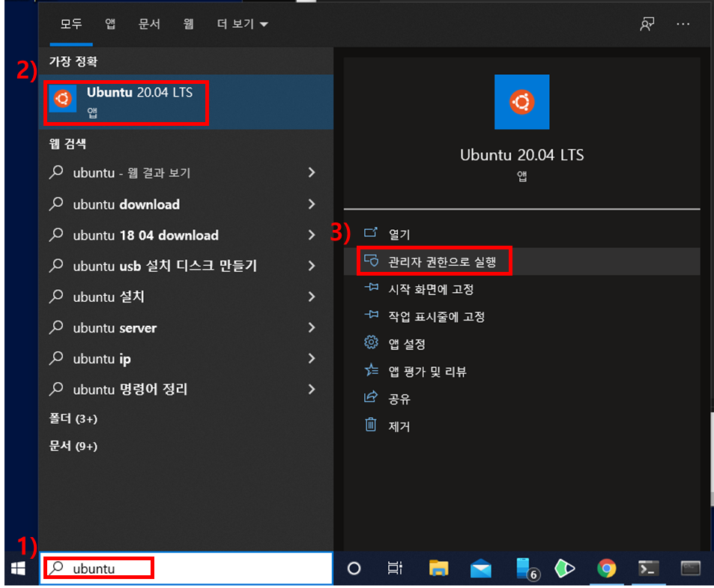Click the Cortana circle icon in taskbar
Screen dimensions: 714x588
click(x=354, y=568)
